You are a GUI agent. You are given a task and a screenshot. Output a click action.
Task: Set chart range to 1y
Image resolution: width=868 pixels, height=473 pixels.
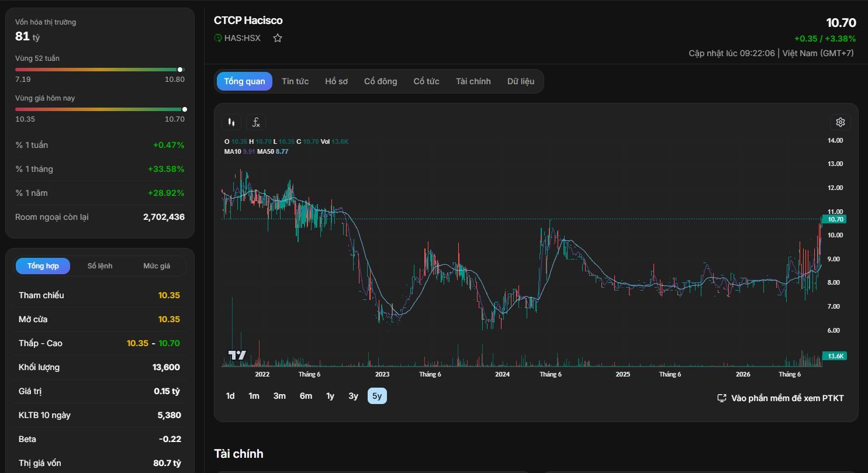(330, 396)
